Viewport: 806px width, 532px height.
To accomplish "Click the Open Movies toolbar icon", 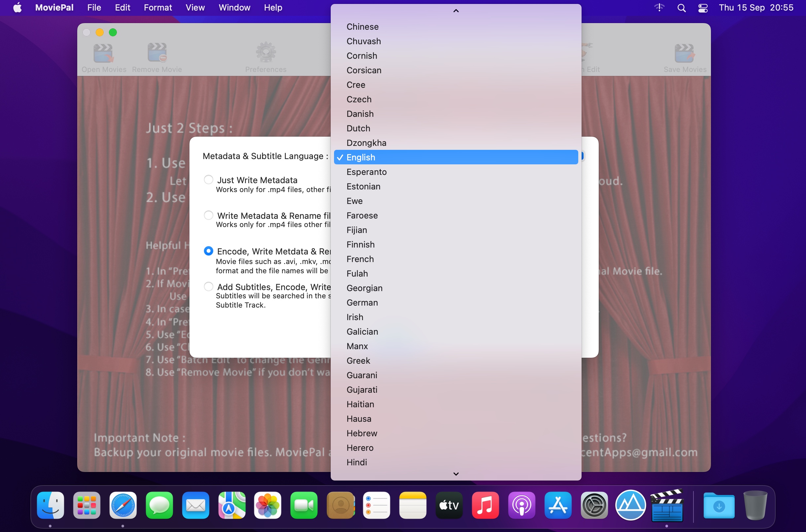I will [103, 53].
